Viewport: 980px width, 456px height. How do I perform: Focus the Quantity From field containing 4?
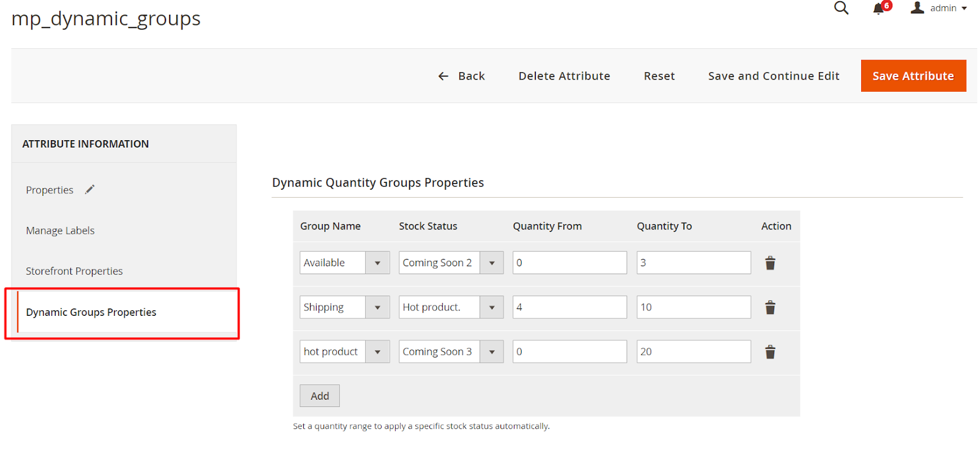pyautogui.click(x=570, y=307)
